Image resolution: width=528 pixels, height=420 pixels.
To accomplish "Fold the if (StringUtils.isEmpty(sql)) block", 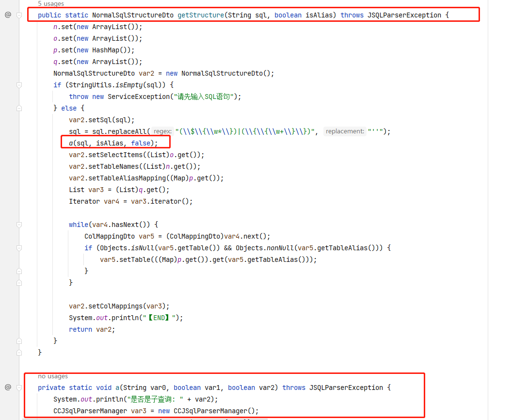I will 19,85.
